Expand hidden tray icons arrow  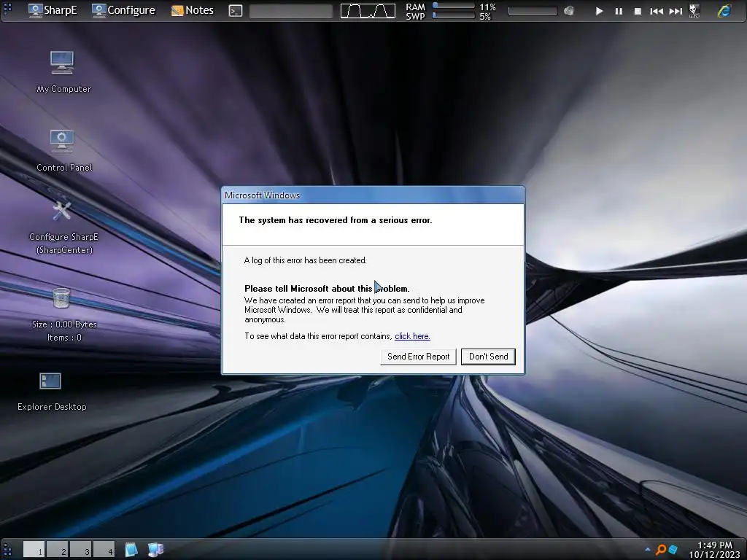click(648, 550)
